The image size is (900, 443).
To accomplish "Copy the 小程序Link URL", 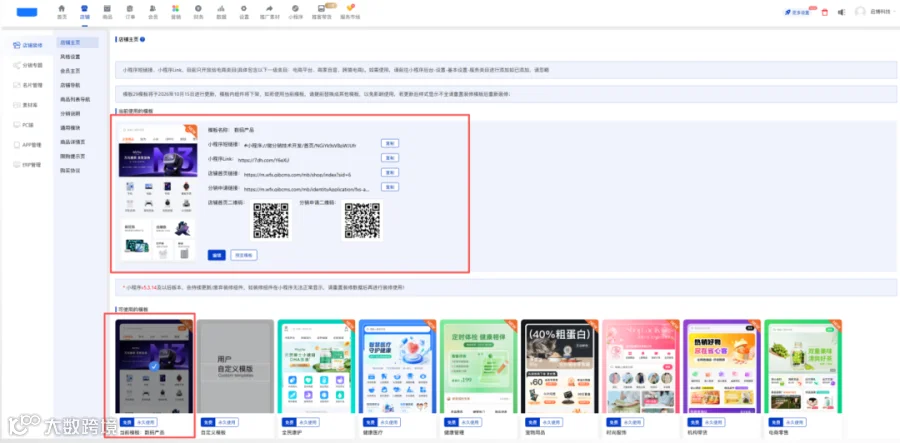I will pos(390,158).
